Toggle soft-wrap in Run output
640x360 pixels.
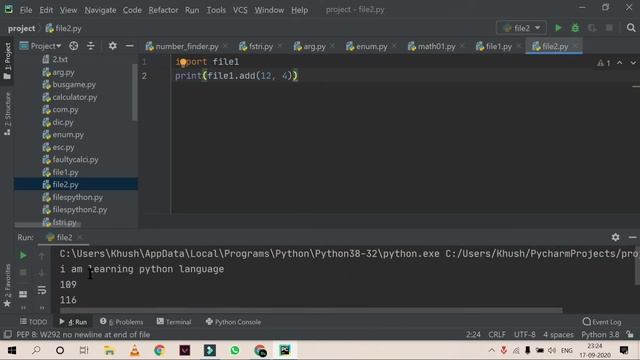[42, 290]
